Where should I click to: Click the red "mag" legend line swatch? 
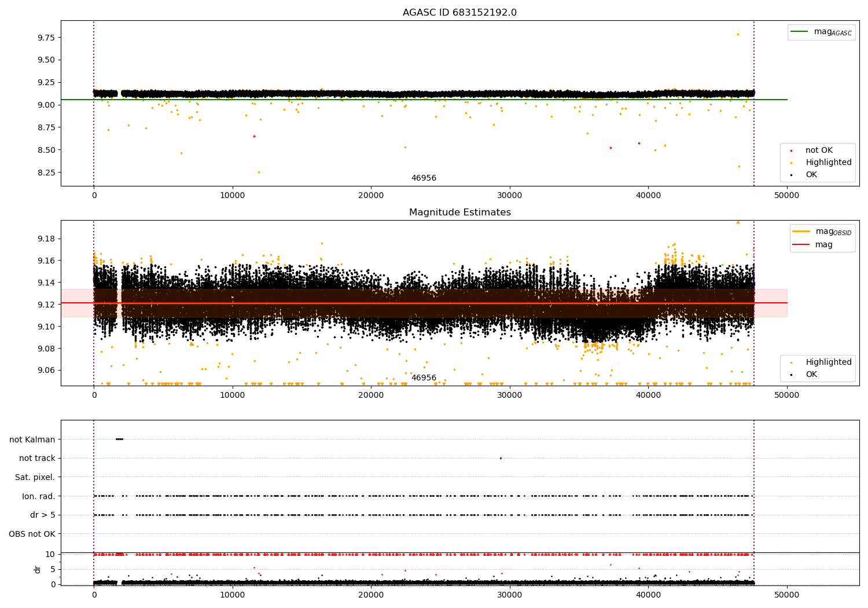801,245
